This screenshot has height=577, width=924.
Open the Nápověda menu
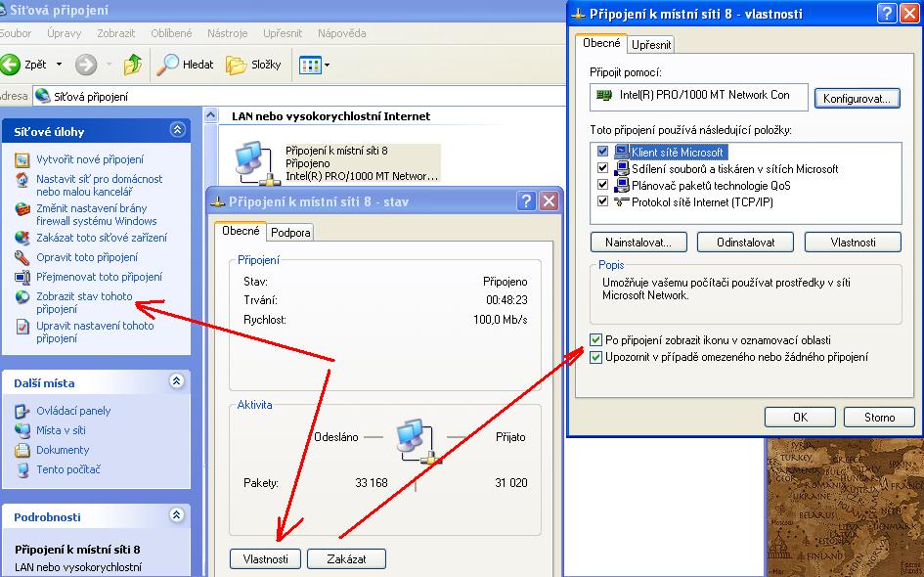tap(342, 33)
